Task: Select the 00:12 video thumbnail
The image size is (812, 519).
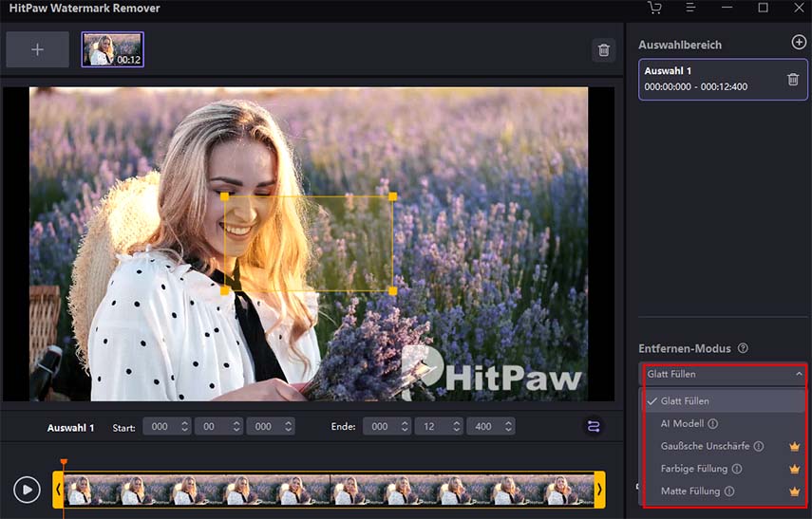Action: click(x=112, y=49)
